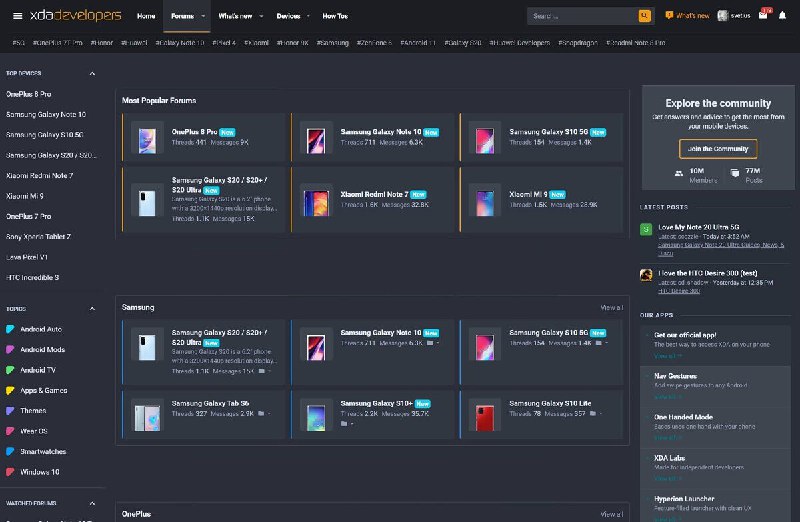Click OnePlus 8 Pro thumbnail in Most Popular
The width and height of the screenshot is (800, 522).
(147, 138)
